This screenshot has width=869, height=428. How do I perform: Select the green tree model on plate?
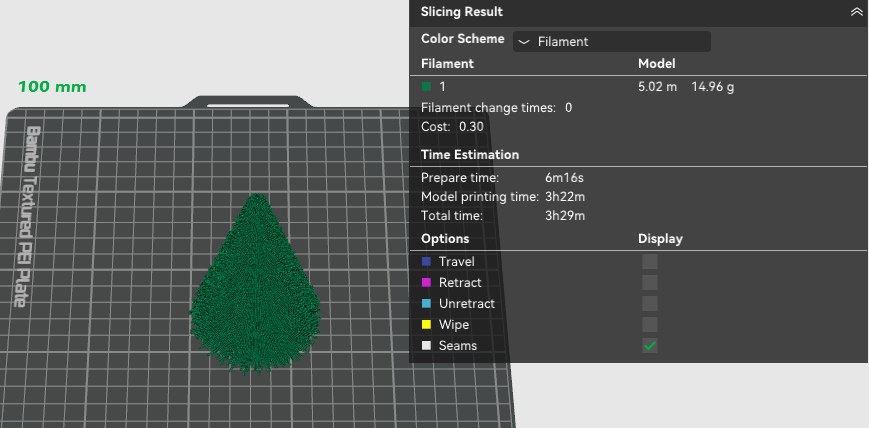coord(255,288)
